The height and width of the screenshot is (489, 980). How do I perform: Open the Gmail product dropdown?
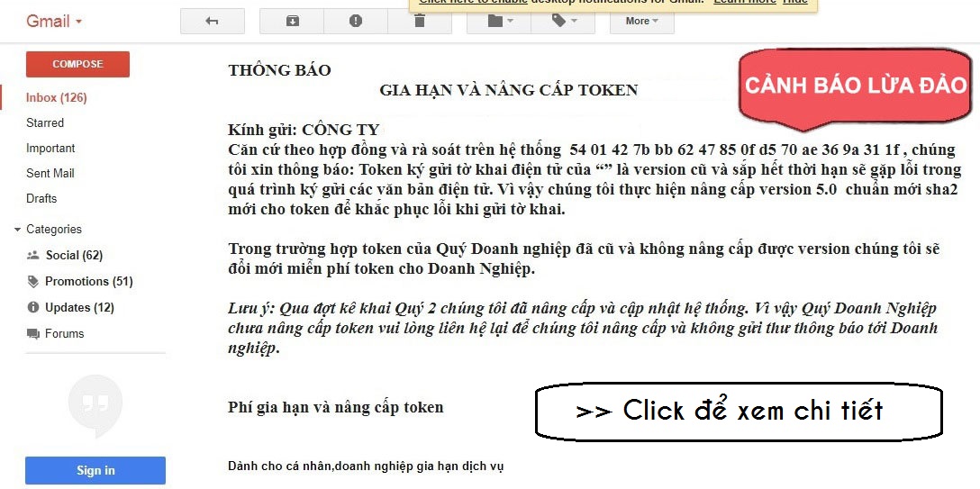(54, 22)
